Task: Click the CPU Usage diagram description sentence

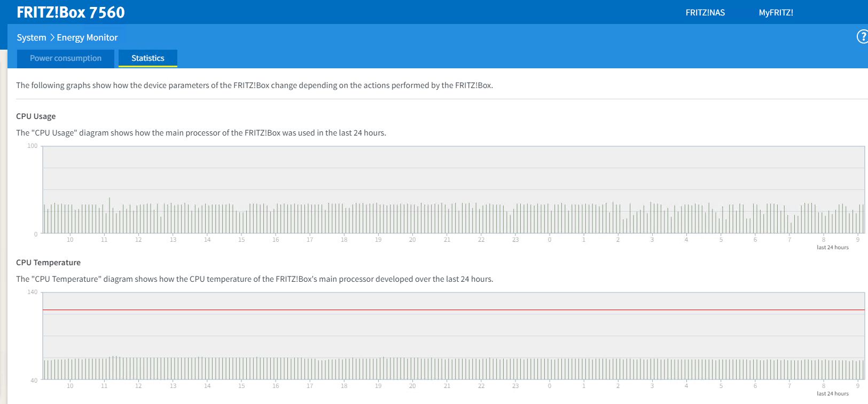Action: click(x=201, y=133)
